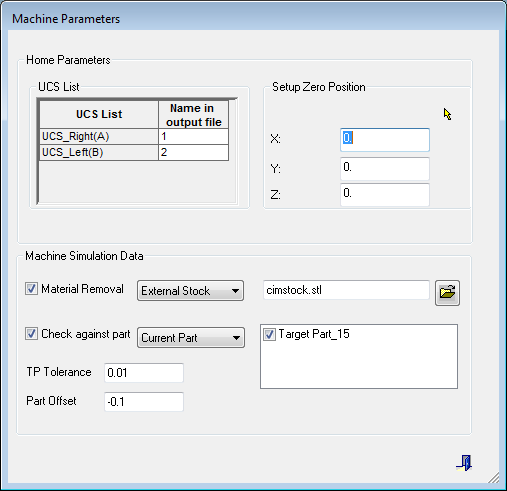Viewport: 507px width, 491px height.
Task: Toggle the Target Part_15 checkbox
Action: coord(269,334)
